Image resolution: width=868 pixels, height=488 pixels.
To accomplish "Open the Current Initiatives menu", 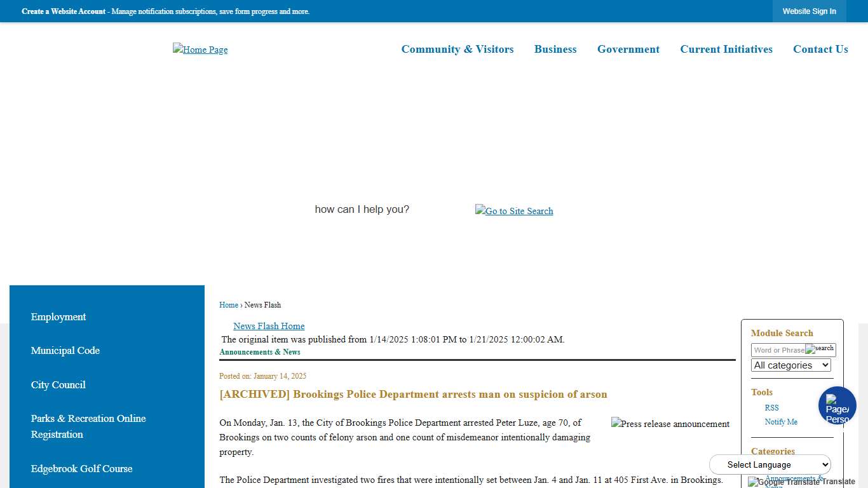I will tap(726, 50).
